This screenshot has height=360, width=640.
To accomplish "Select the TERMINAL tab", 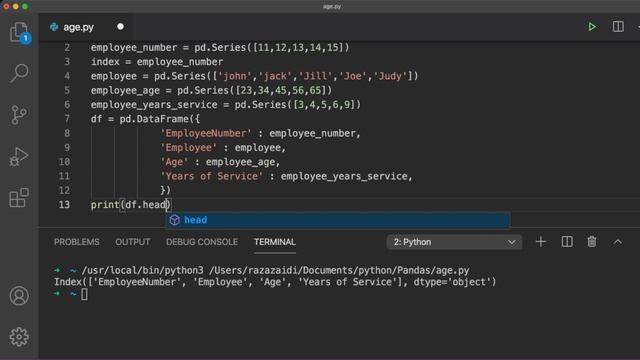I will (x=275, y=242).
